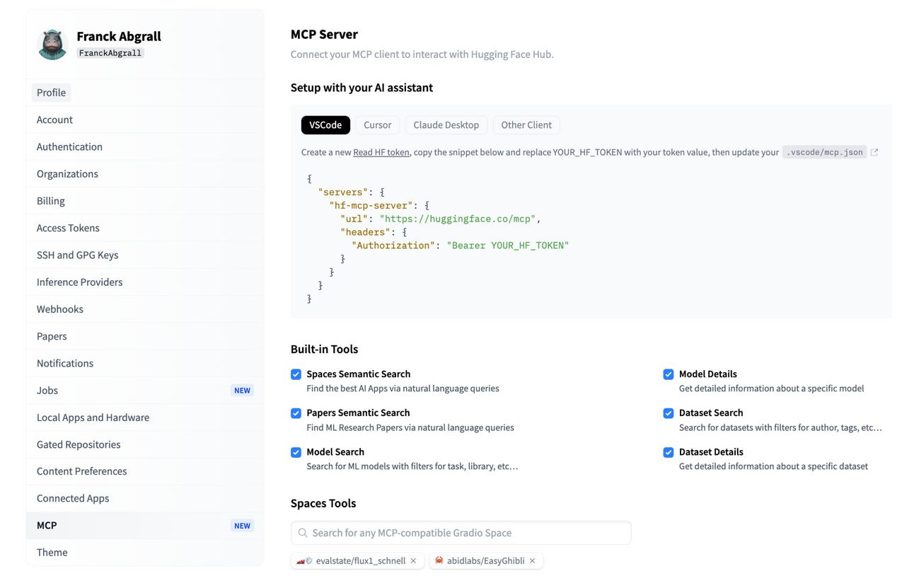This screenshot has height=588, width=914.
Task: Click the "Bearer YOUR_HF_TOKEN" value in snippet
Action: pos(508,246)
